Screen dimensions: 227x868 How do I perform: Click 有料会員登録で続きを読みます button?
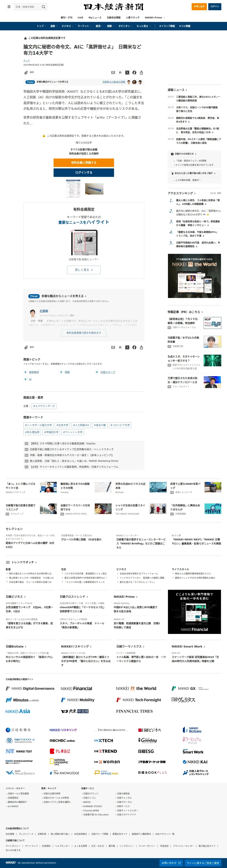pyautogui.click(x=84, y=333)
